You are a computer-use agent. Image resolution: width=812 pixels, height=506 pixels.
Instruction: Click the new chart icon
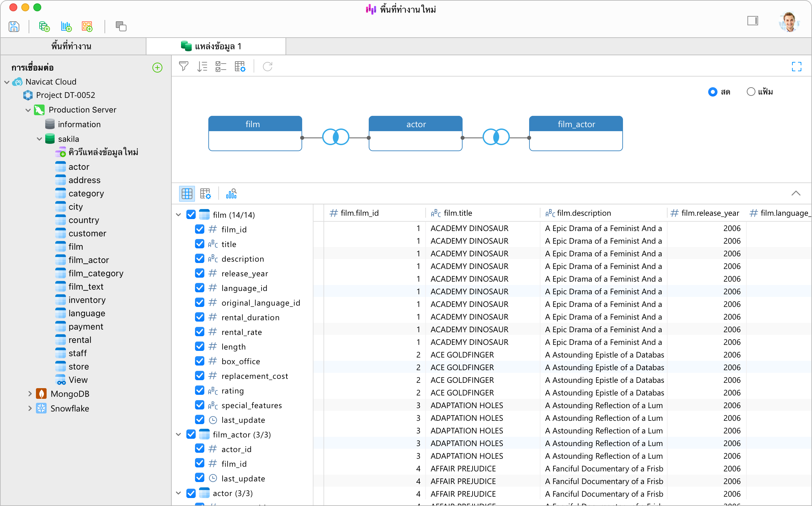(66, 26)
